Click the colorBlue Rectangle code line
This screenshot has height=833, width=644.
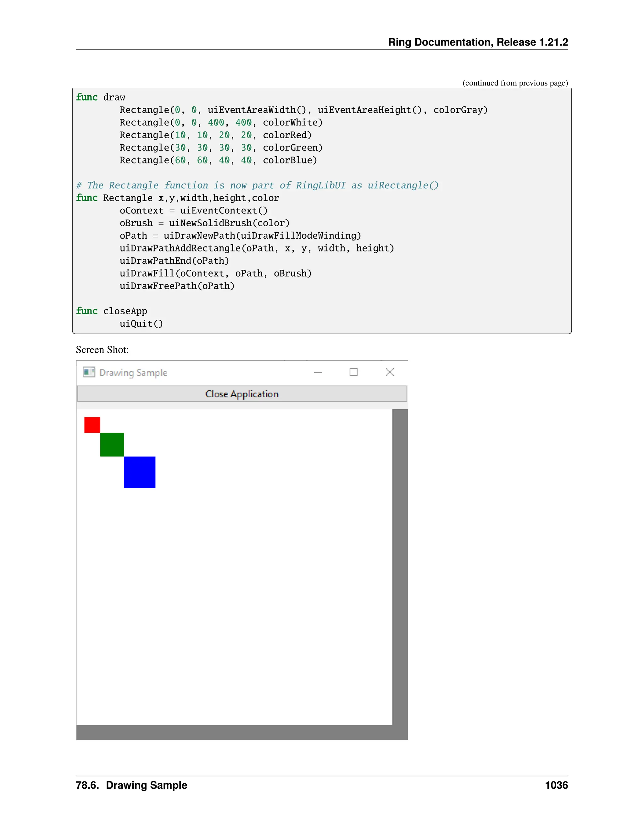218,160
